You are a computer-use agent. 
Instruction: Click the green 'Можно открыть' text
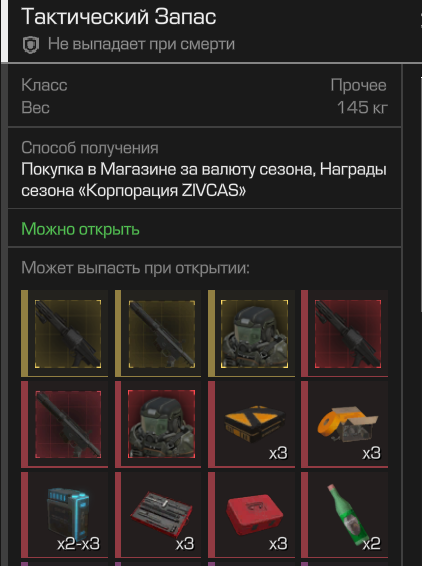[x=80, y=229]
